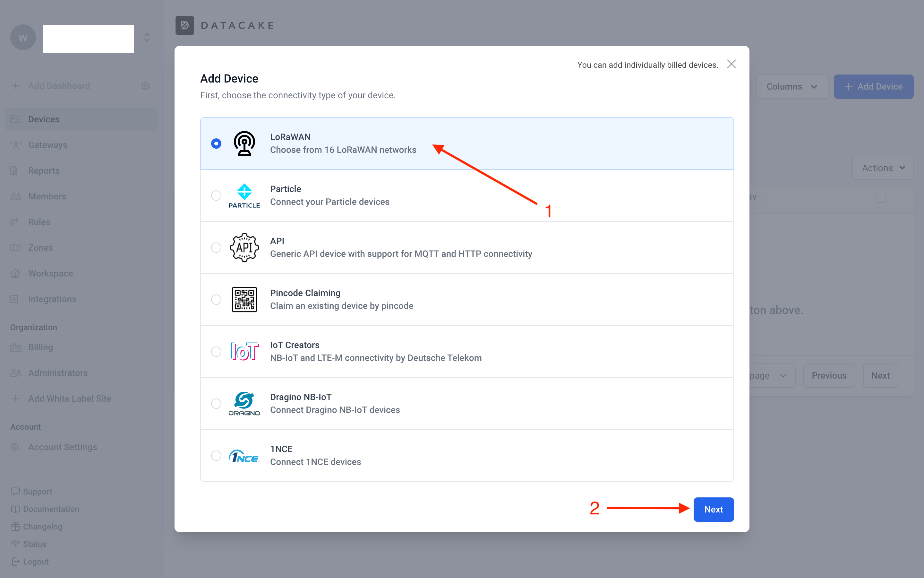The height and width of the screenshot is (578, 924).
Task: Click the Previous pagination button
Action: click(829, 375)
